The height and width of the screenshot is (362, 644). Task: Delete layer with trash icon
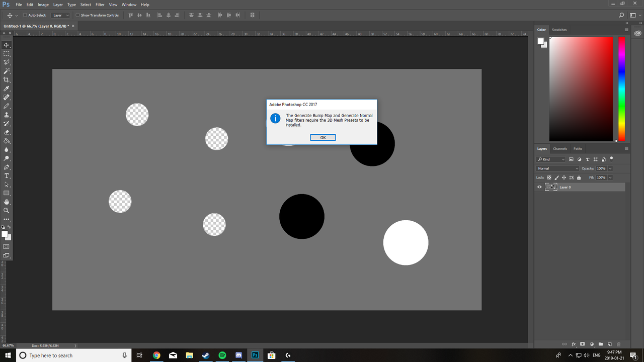(x=619, y=344)
